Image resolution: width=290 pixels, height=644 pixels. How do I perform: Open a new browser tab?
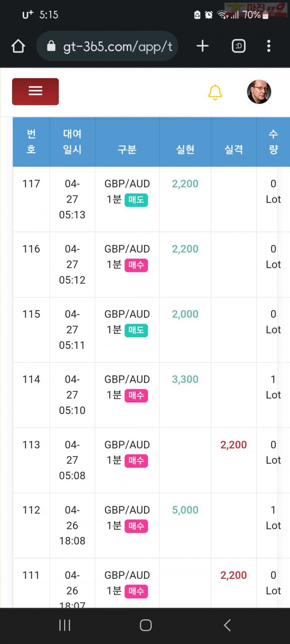(x=203, y=46)
